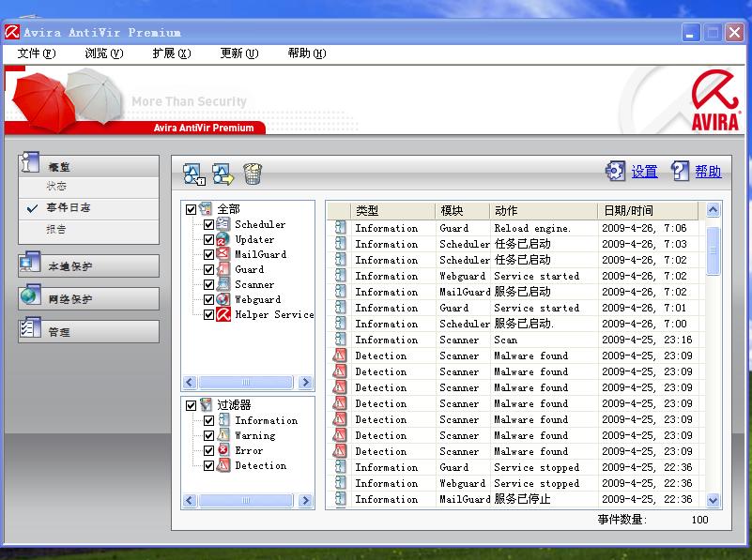Click the 概览 info icon in sidebar

click(x=30, y=162)
